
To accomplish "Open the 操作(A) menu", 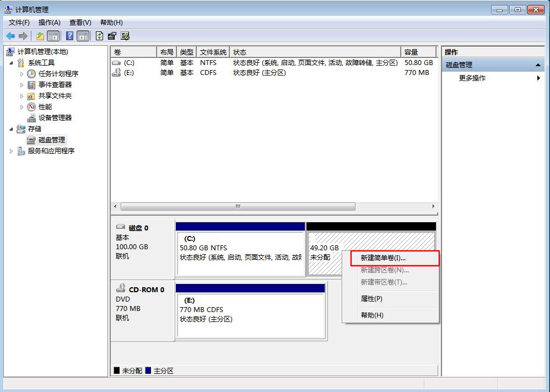I will (49, 23).
